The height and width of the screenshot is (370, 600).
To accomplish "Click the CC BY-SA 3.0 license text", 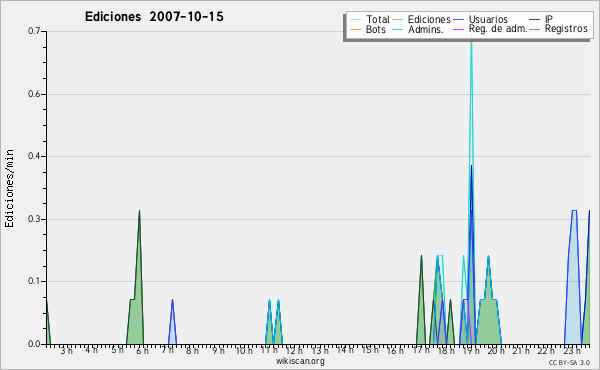I will [569, 362].
